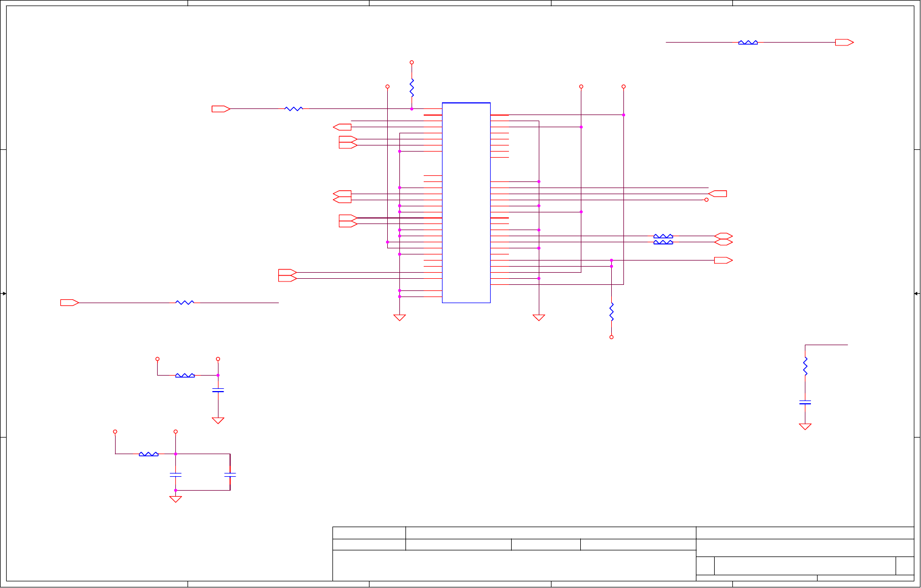Click the output port in the top-right corner

click(845, 42)
